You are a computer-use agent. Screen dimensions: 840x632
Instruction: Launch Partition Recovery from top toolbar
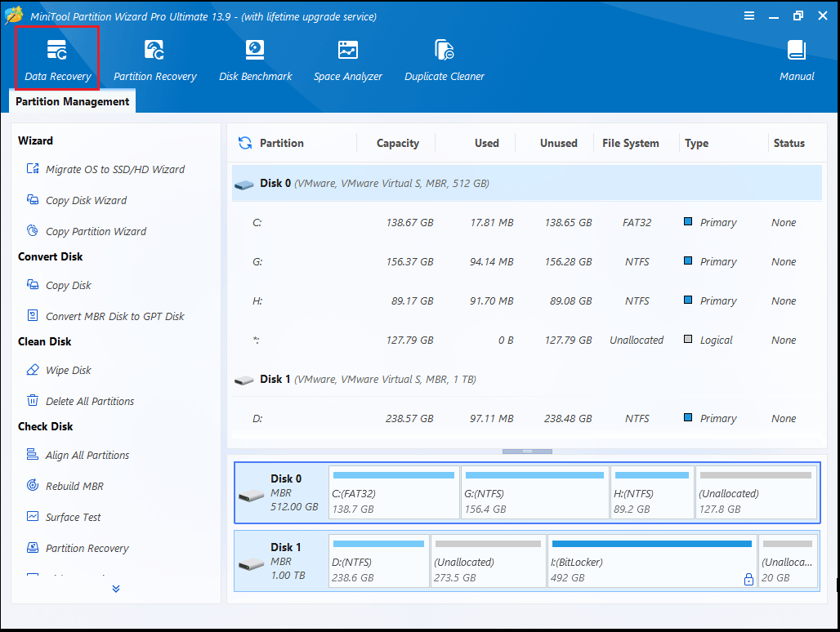(154, 60)
